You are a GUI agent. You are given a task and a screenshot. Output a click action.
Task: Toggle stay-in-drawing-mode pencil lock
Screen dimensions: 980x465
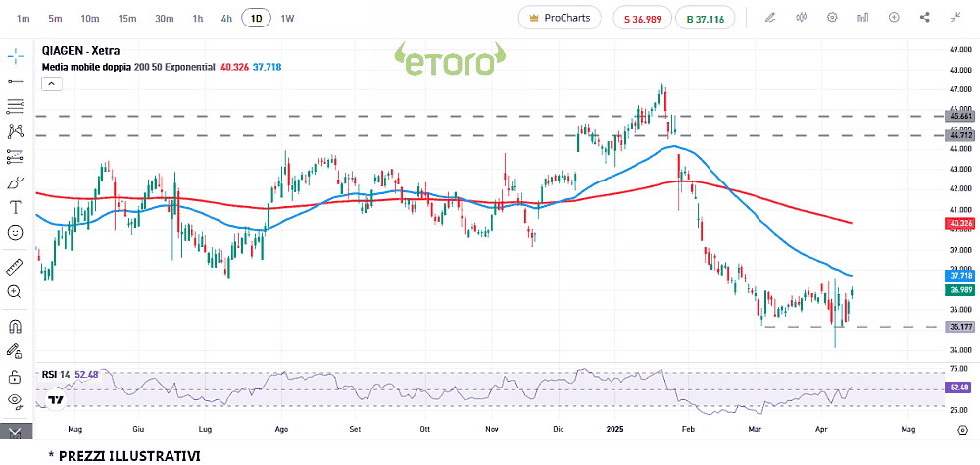tap(15, 351)
